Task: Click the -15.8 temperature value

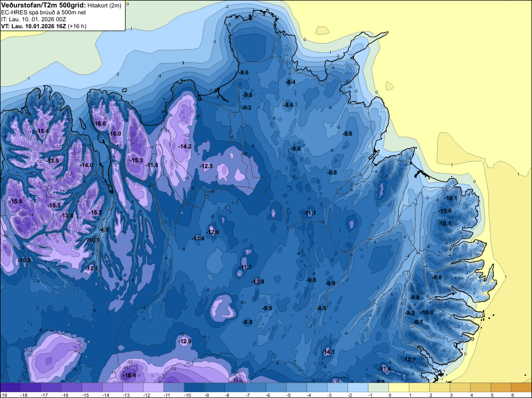Action: click(x=16, y=201)
